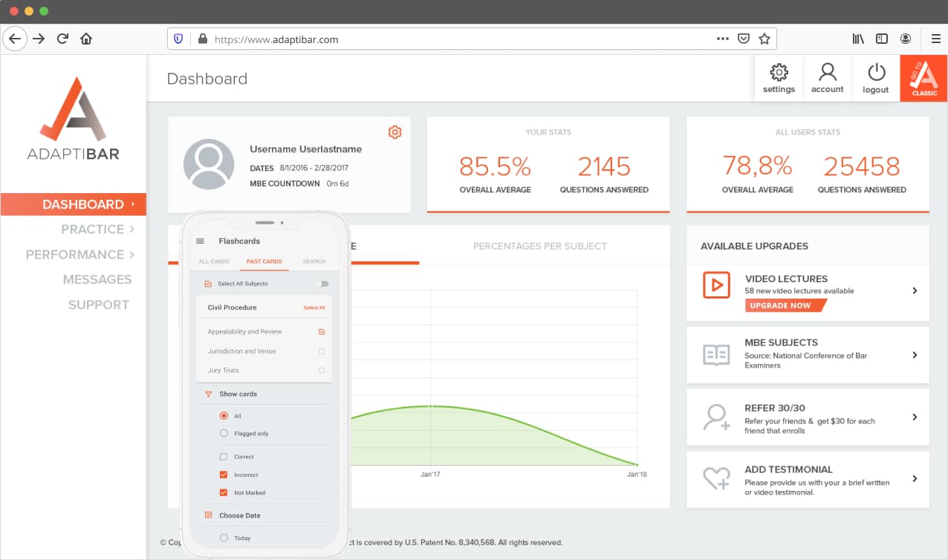
Task: Uncheck Appealability and Review checkbox
Action: (322, 332)
